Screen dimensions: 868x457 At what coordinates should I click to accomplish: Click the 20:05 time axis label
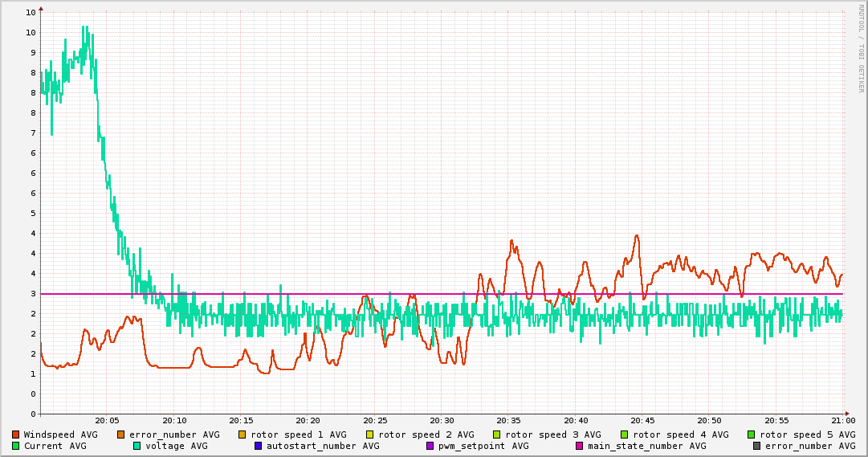[108, 420]
